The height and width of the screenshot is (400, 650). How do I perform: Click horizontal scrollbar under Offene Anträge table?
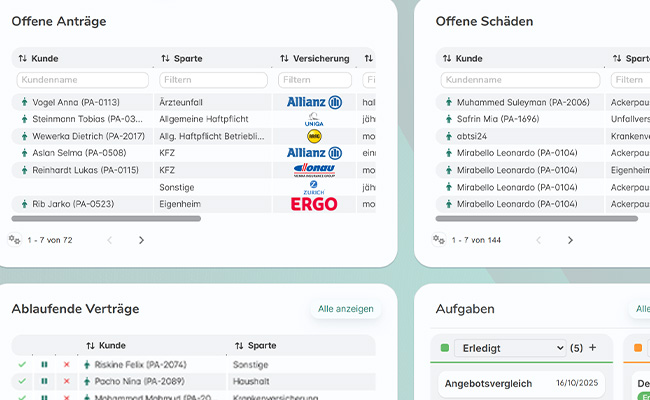point(106,218)
